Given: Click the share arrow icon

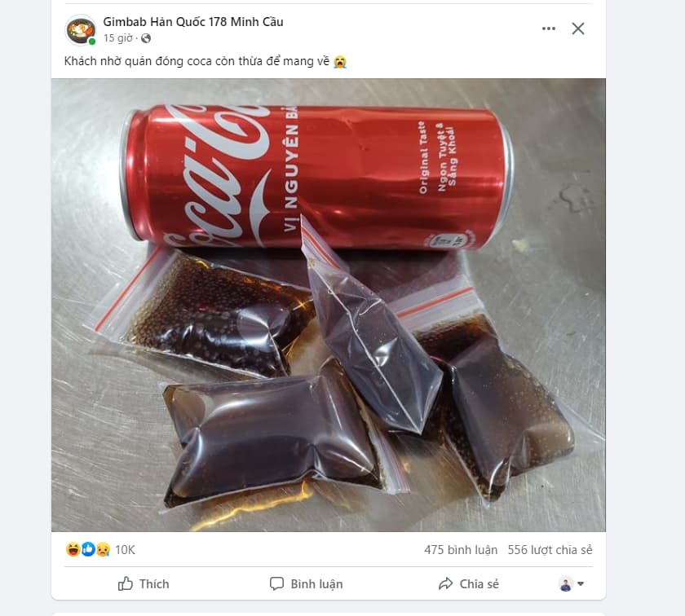Looking at the screenshot, I should coord(445,583).
